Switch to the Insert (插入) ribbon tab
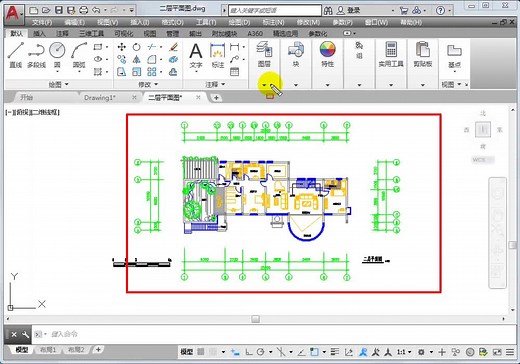Screen dimensions: 520x364 pyautogui.click(x=39, y=33)
